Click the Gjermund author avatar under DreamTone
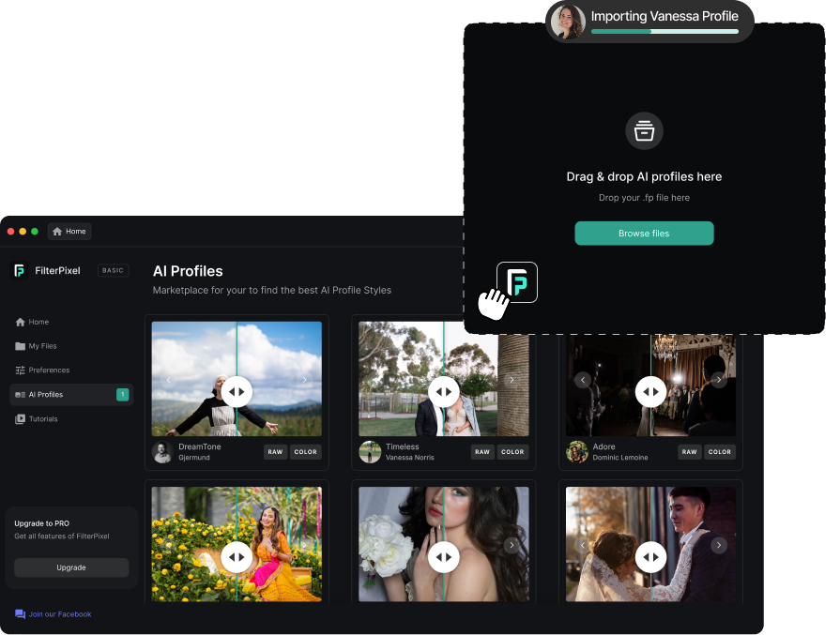The height and width of the screenshot is (635, 840). pyautogui.click(x=162, y=452)
